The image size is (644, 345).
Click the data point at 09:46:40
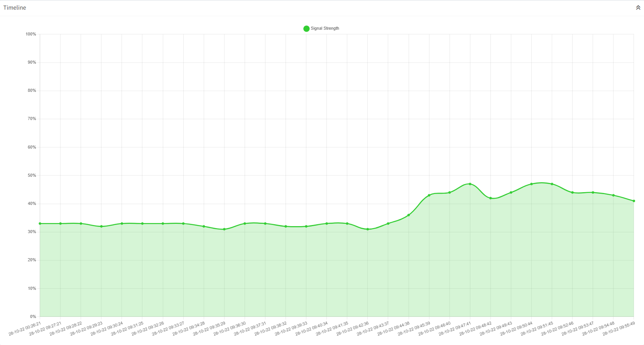point(450,193)
